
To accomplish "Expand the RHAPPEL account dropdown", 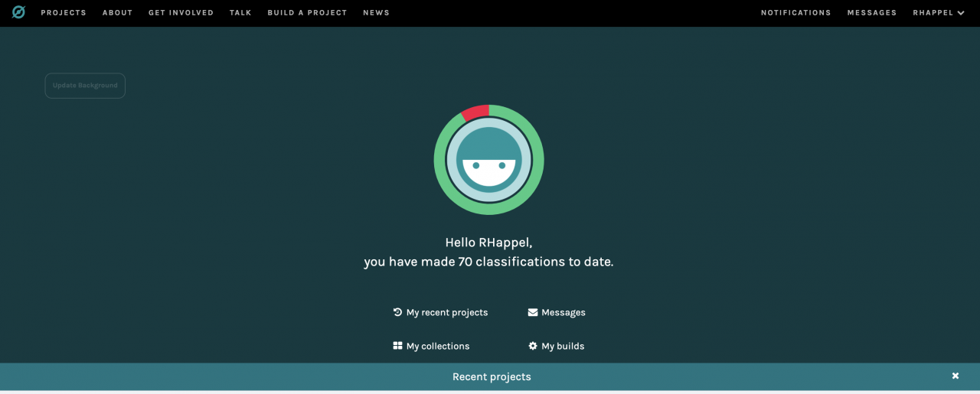I will (939, 13).
